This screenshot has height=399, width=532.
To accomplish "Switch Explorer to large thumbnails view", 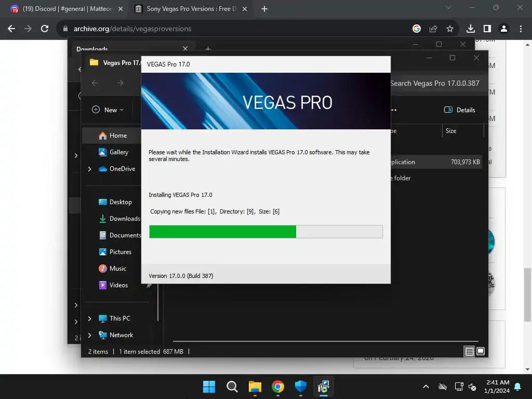I will point(481,352).
